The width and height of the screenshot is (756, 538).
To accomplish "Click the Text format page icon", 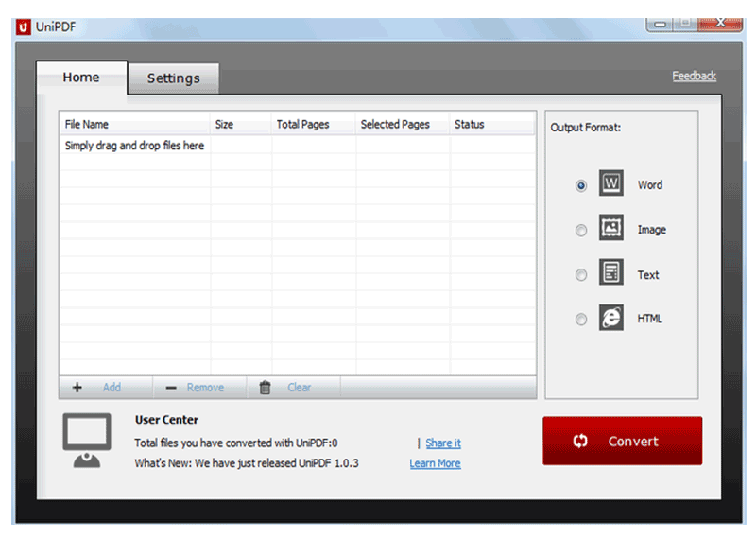I will point(610,272).
